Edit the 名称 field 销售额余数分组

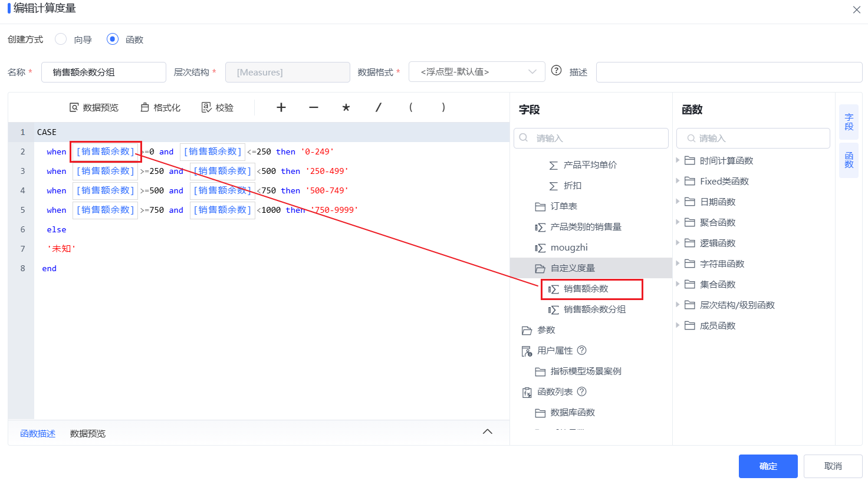click(104, 72)
